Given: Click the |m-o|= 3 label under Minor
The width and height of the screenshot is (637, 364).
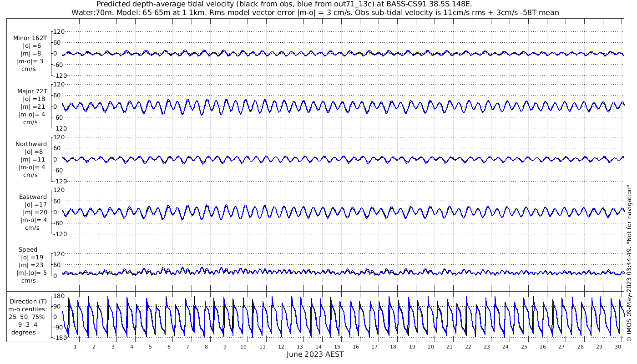Looking at the screenshot, I should 30,61.
